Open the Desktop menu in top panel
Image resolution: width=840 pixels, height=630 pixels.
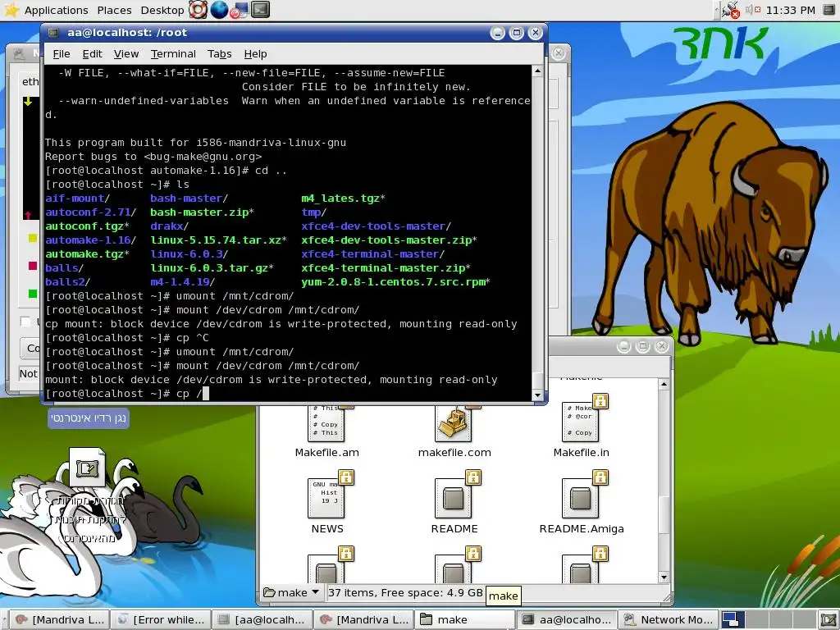click(x=162, y=10)
